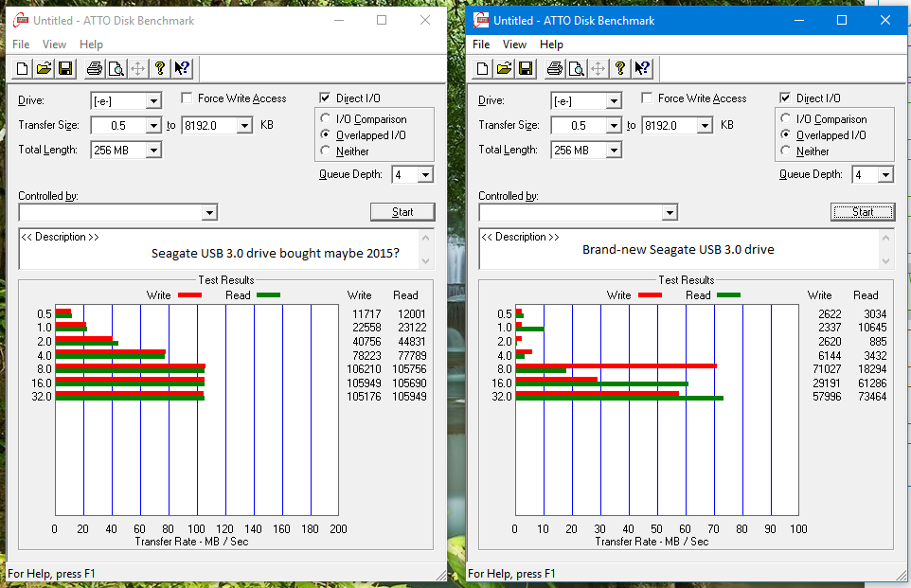Open the File menu

pos(19,44)
